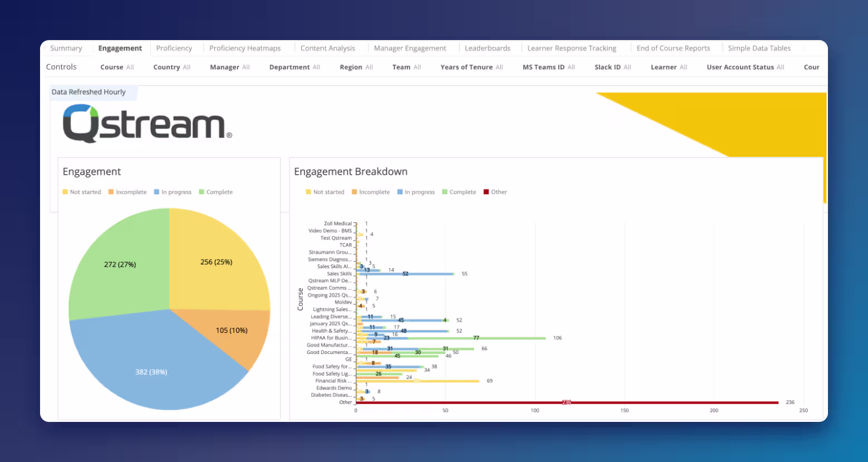Click the "Engagement Breakdown" chart title
This screenshot has height=462, width=868.
pyautogui.click(x=351, y=172)
